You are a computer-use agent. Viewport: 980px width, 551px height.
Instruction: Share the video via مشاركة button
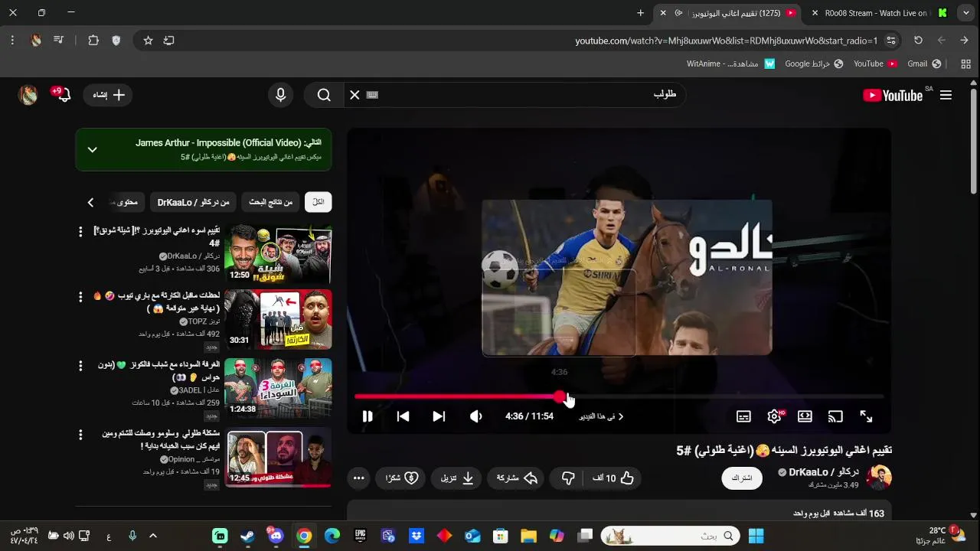[517, 478]
